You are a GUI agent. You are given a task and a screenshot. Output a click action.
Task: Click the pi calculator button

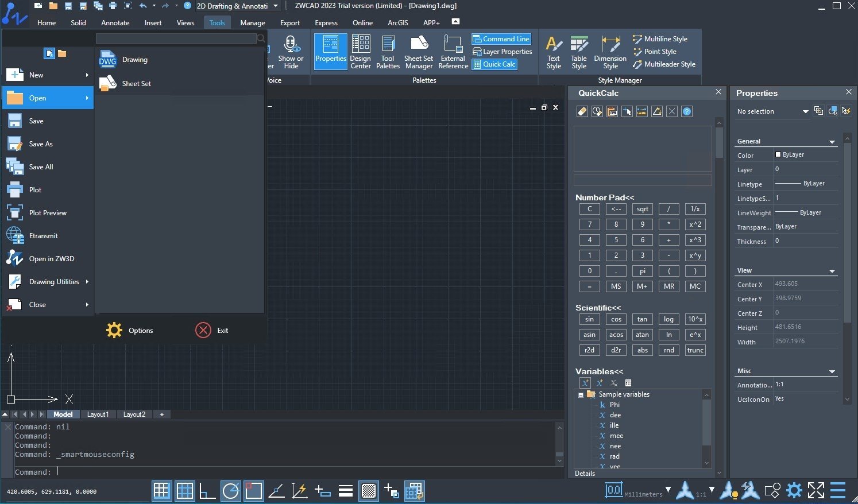pyautogui.click(x=643, y=271)
